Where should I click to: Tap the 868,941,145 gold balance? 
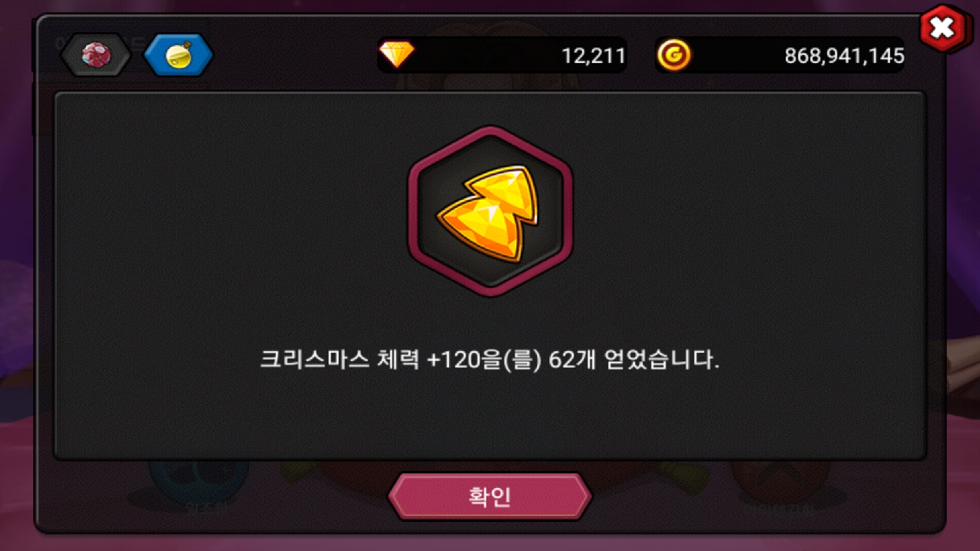coord(844,56)
